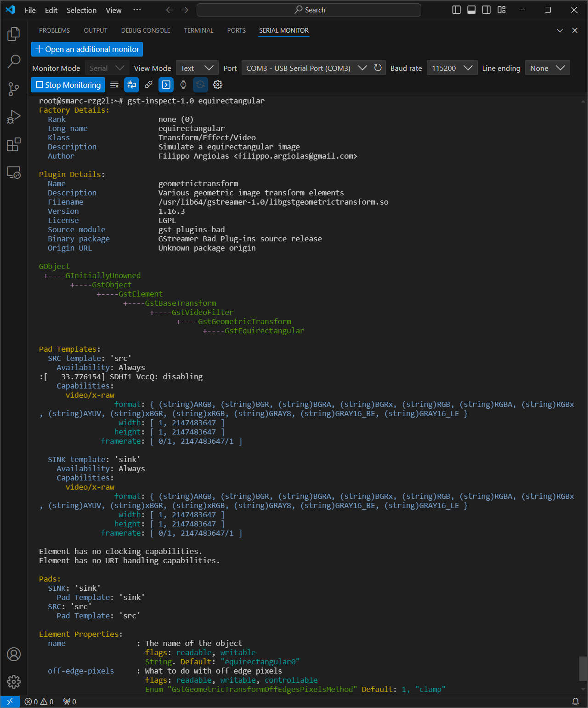
Task: Click the gst-inspect-1.0 equirectangular command line
Action: point(196,101)
